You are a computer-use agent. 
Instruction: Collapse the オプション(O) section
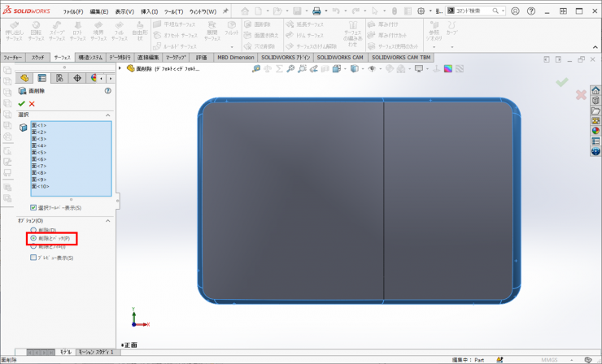(x=107, y=220)
